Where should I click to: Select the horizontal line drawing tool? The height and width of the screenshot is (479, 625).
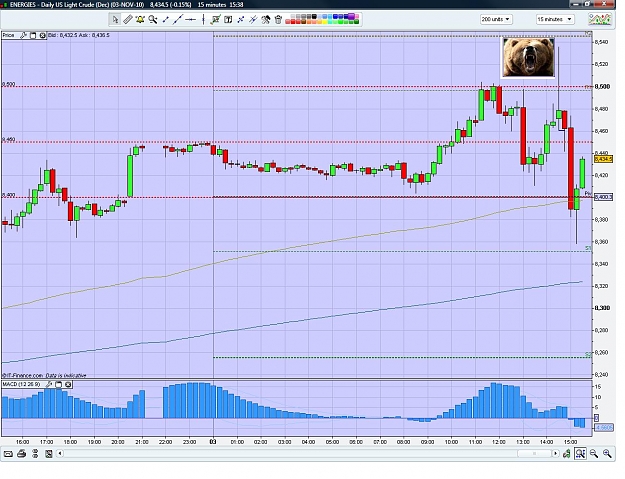click(191, 19)
